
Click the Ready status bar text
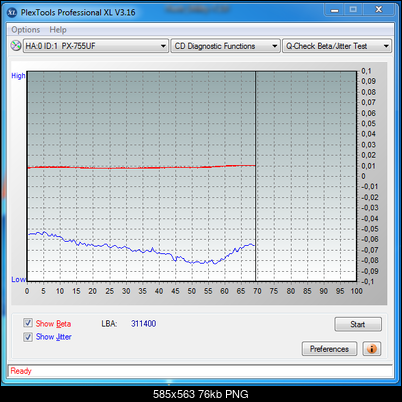click(x=21, y=371)
